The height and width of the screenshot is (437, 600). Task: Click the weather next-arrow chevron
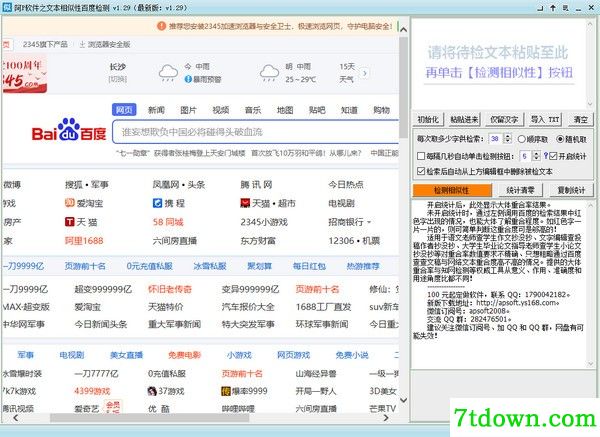pos(365,73)
